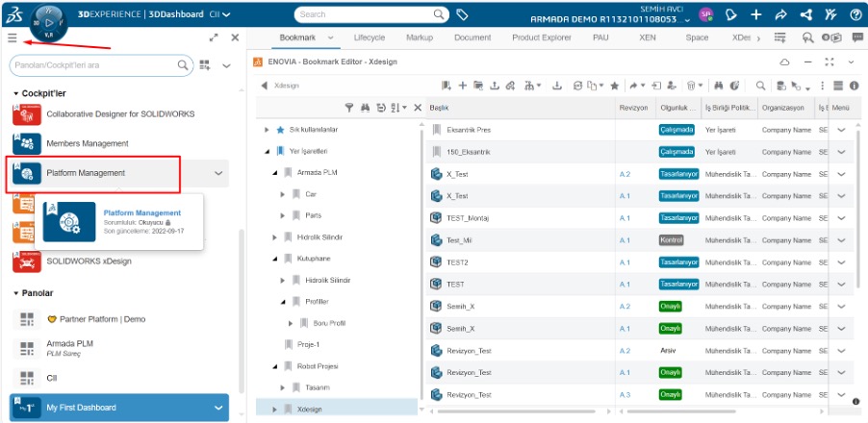Expand the Sık kullanılanlar tree node
Viewport: 868px width, 423px height.
pos(267,130)
